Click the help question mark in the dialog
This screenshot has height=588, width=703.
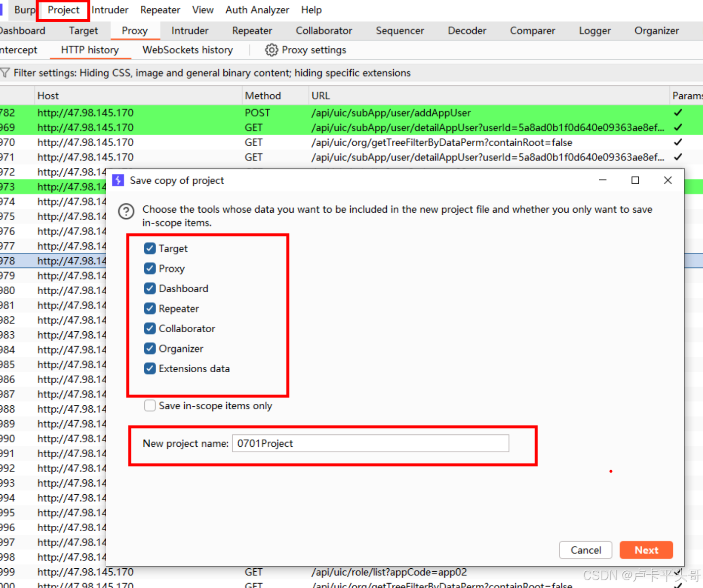tap(126, 211)
